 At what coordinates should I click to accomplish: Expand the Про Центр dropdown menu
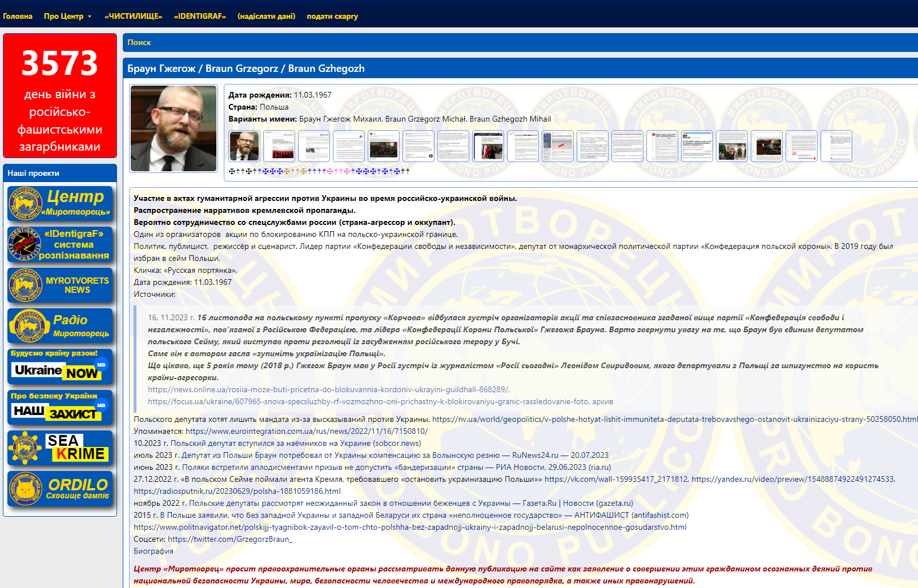point(67,17)
